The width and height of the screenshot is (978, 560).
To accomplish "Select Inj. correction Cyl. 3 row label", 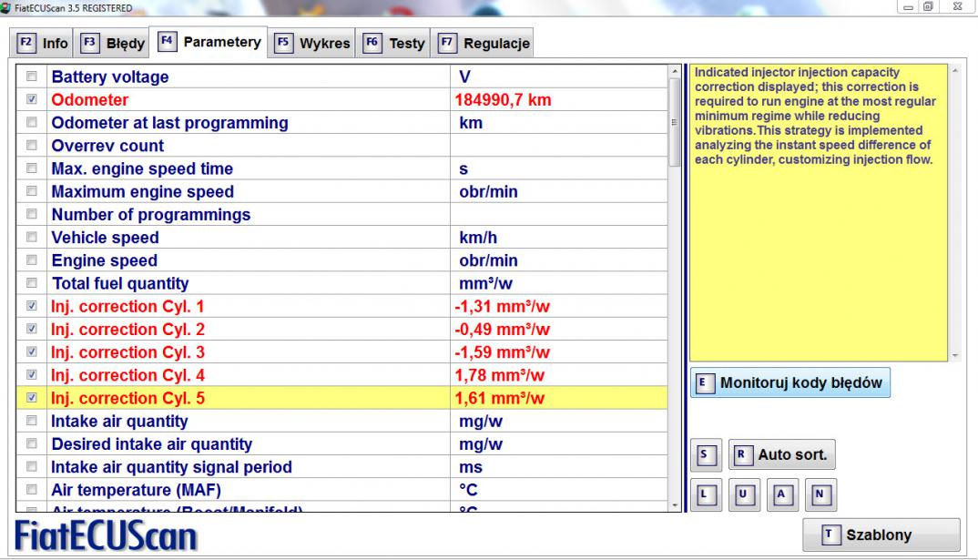I will coord(127,352).
